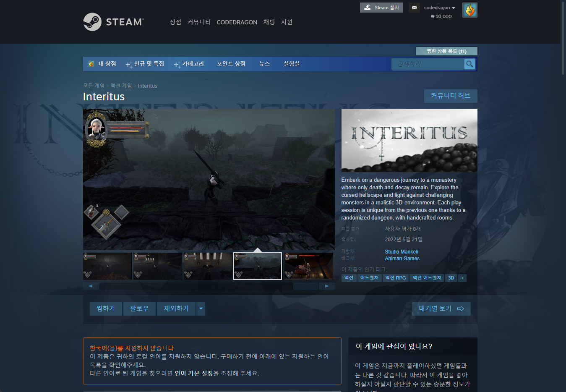Open the 카테고리 menu
The width and height of the screenshot is (566, 392).
pyautogui.click(x=189, y=64)
